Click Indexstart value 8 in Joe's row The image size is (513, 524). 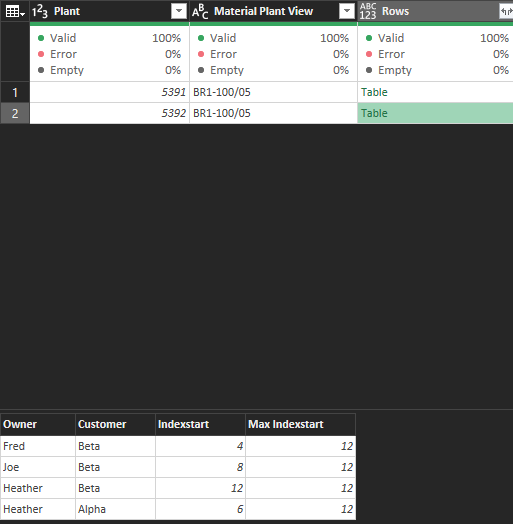201,467
